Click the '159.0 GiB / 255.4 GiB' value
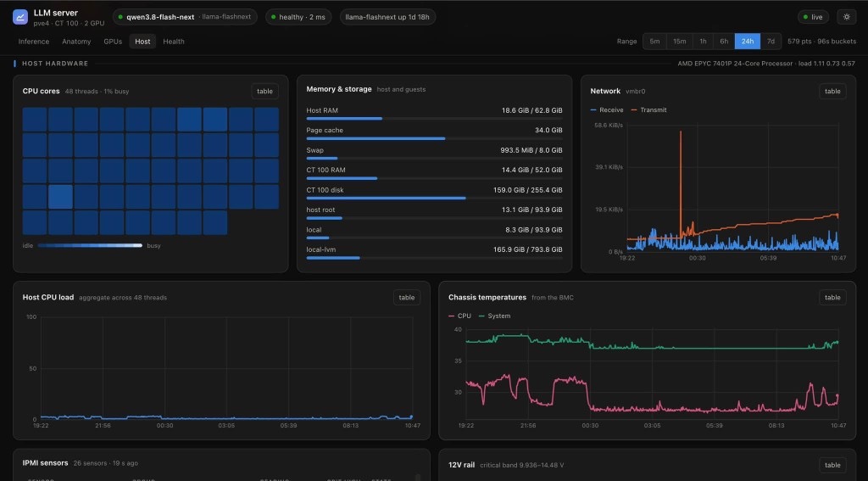This screenshot has height=481, width=868. (x=527, y=190)
